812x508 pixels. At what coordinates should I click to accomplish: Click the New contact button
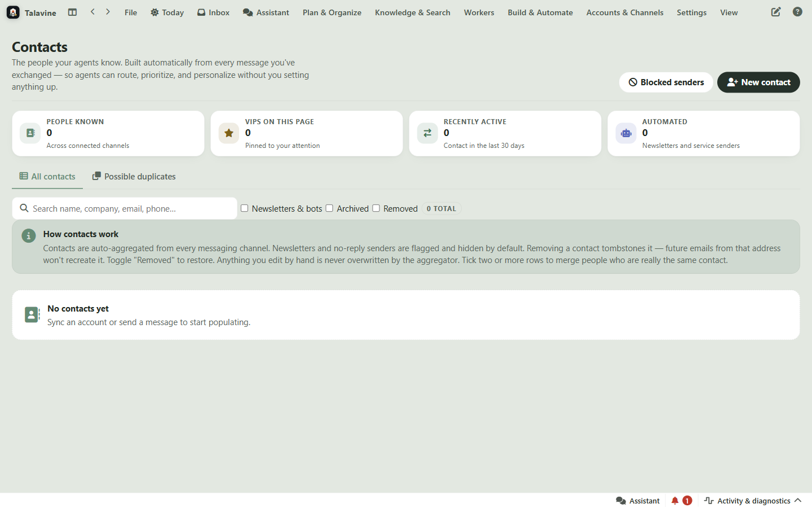758,82
